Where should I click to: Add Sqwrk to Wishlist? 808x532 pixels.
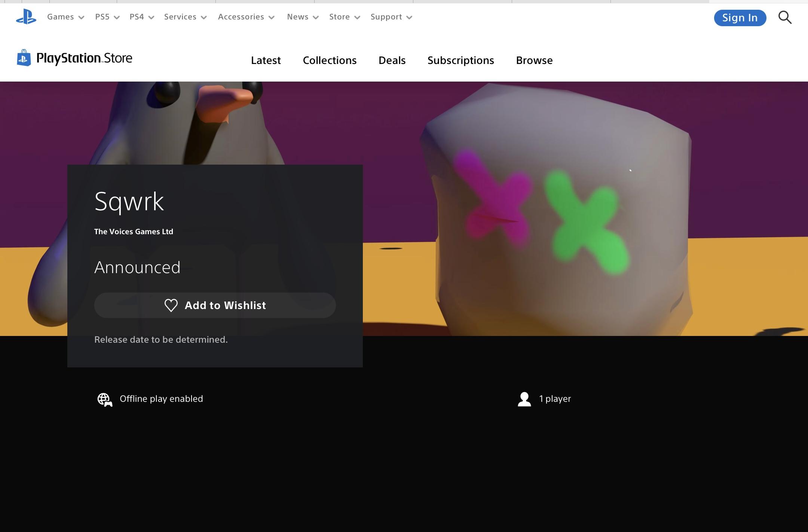[x=215, y=305]
